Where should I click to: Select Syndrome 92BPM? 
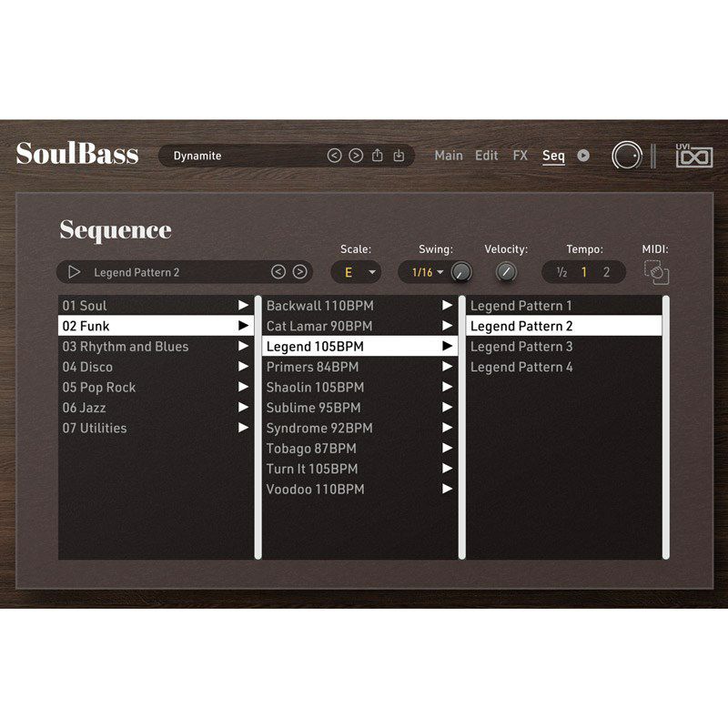point(359,428)
